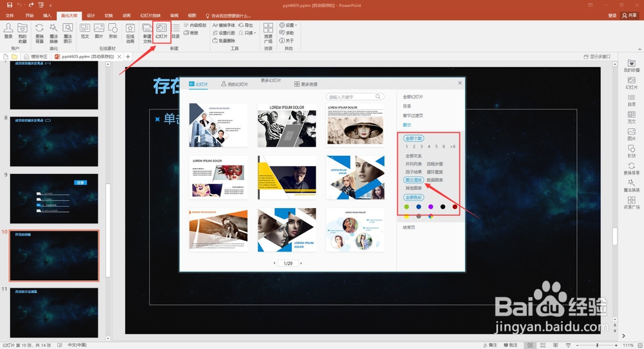Open the Quick Access Toolbar customize dropdown
Viewport: 644px width, 349px height.
(50, 5)
